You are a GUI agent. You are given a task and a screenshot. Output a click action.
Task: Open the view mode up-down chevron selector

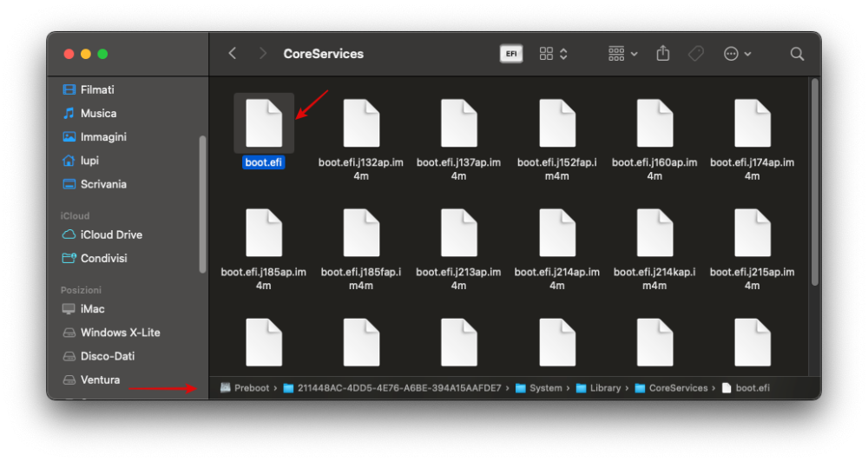pos(563,54)
